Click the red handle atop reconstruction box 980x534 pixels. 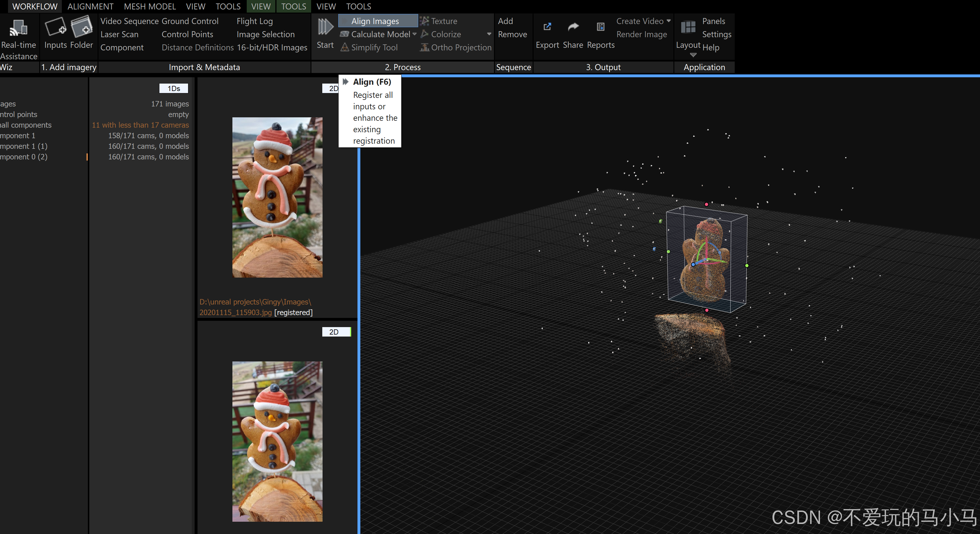coord(706,205)
